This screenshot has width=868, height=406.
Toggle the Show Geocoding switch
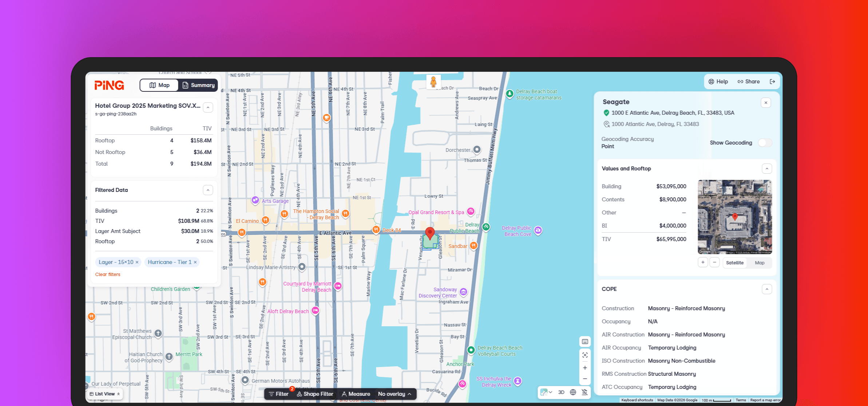coord(765,143)
